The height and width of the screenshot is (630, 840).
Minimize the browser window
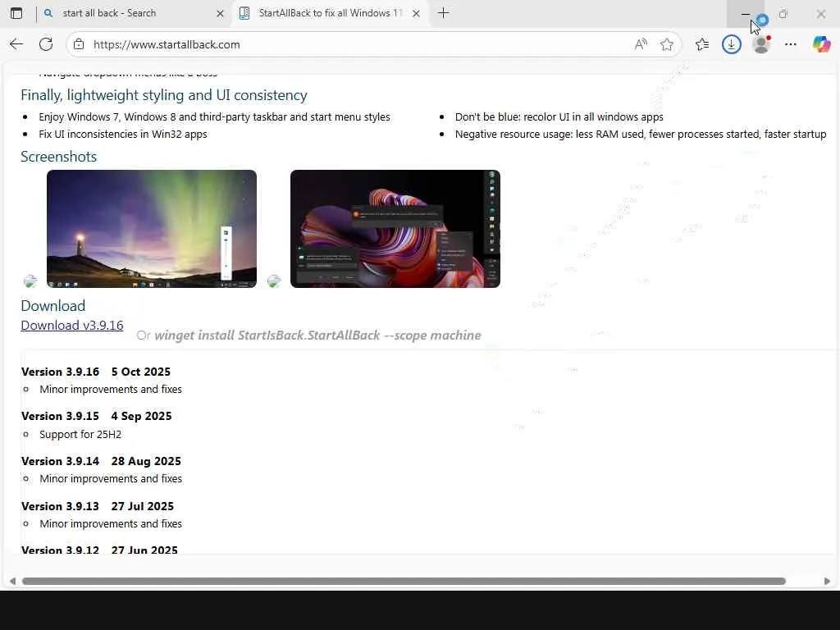pos(745,14)
